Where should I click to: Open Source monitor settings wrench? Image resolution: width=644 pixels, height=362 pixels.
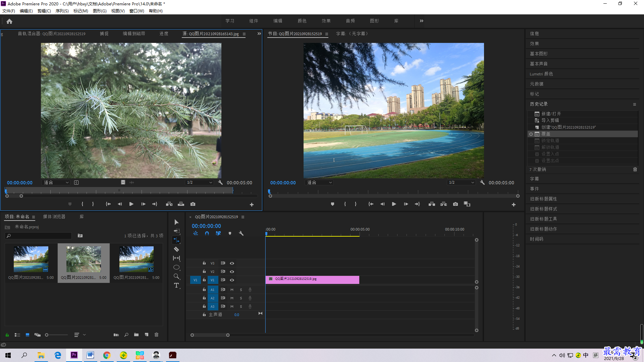pos(220,182)
